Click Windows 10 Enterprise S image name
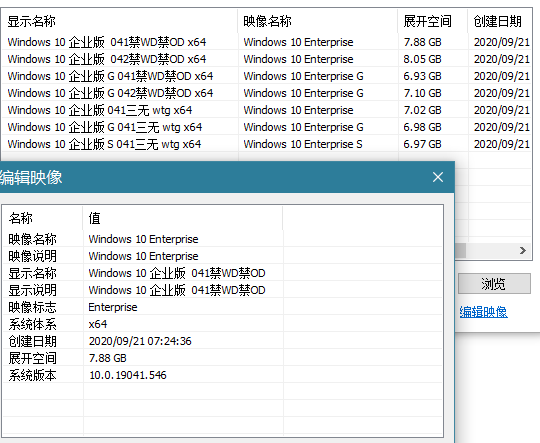Viewport: 540px width, 443px height. [303, 144]
